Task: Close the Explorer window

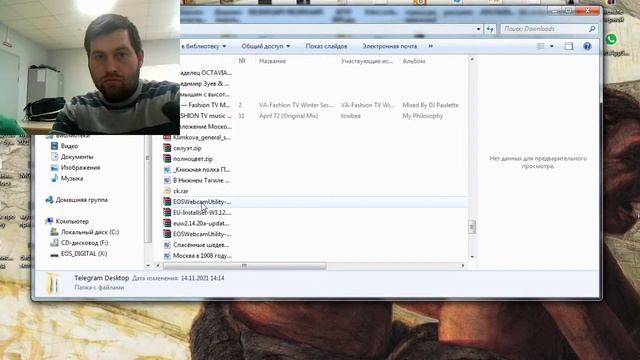Action: 587,11
